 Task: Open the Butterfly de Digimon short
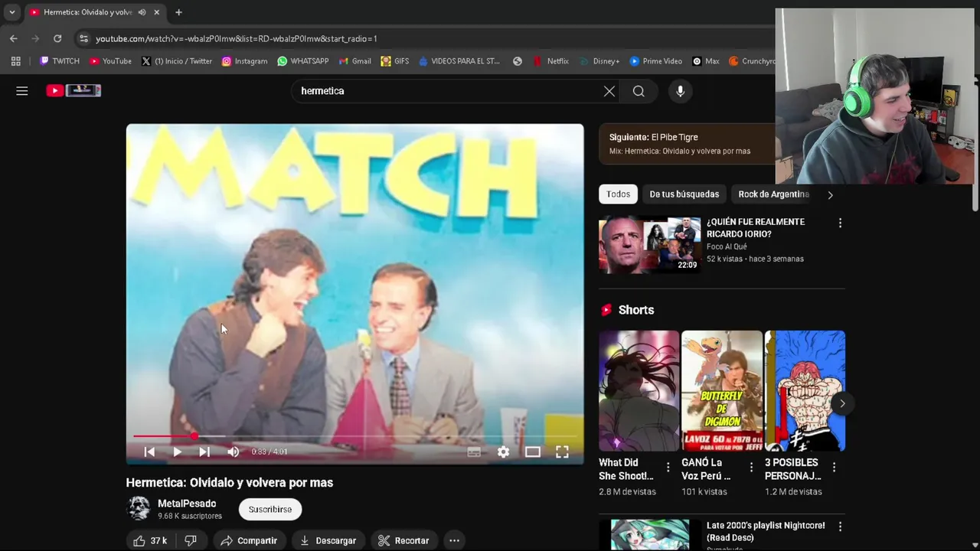(722, 390)
